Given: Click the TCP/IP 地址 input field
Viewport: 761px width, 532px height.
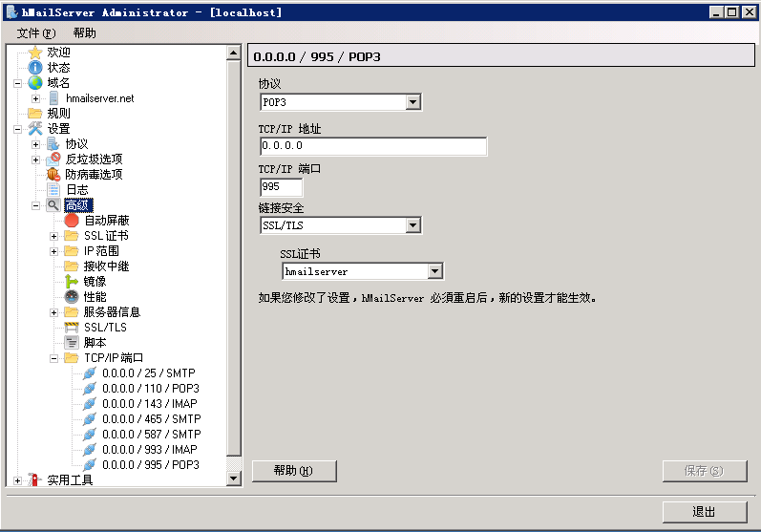Looking at the screenshot, I should point(372,146).
